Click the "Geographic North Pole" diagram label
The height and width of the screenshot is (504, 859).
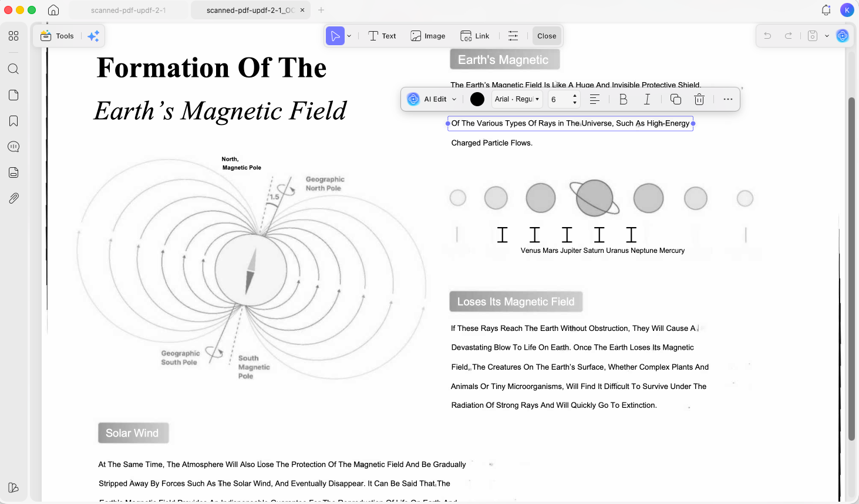[x=325, y=184]
